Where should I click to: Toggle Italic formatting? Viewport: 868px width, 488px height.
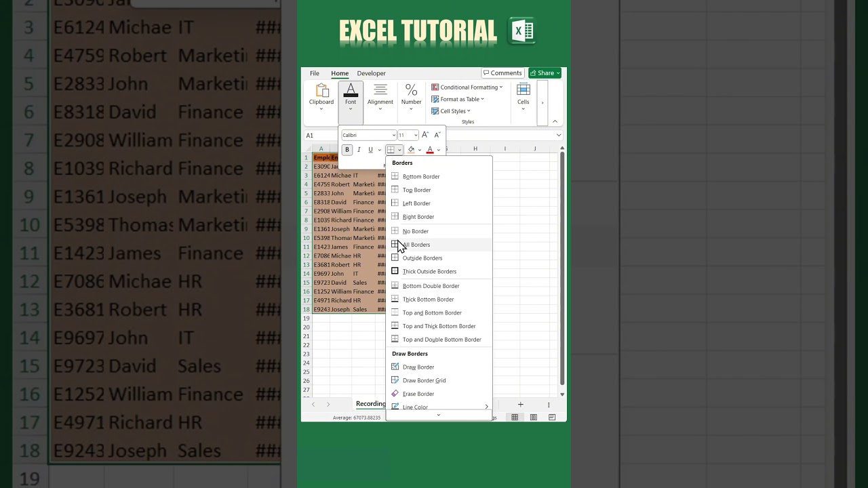[x=359, y=150]
